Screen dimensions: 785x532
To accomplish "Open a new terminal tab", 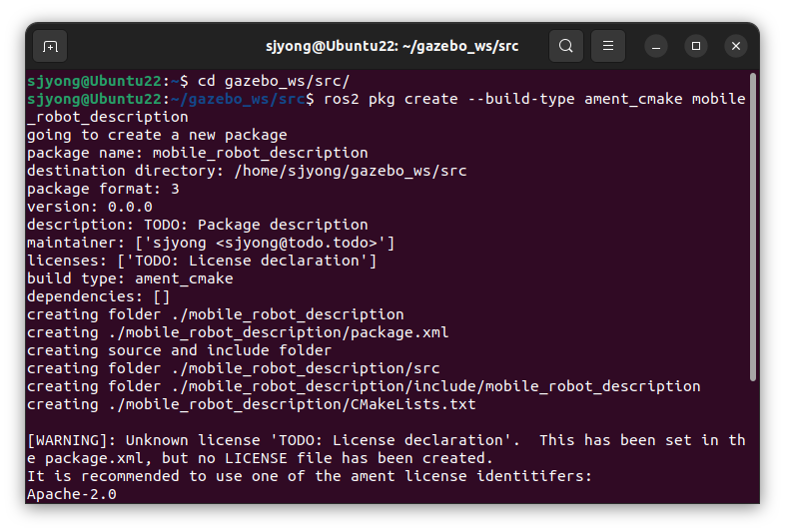I will (x=50, y=47).
